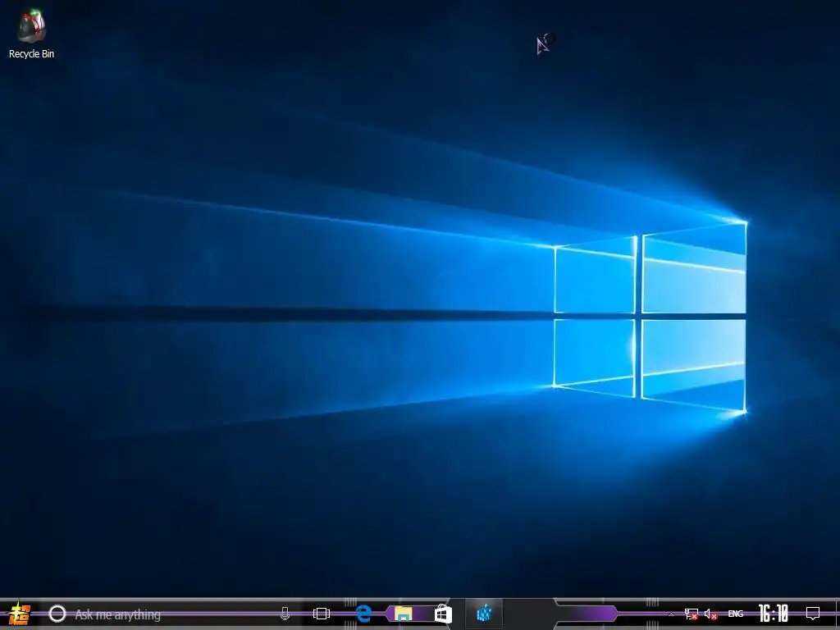Open the Recycle Bin desktop icon
The height and width of the screenshot is (630, 840).
(x=31, y=33)
